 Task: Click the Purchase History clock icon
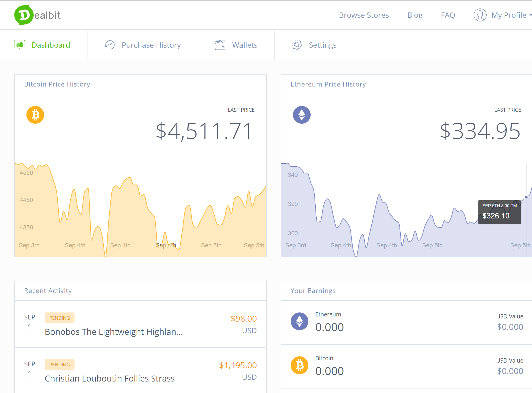click(x=109, y=45)
